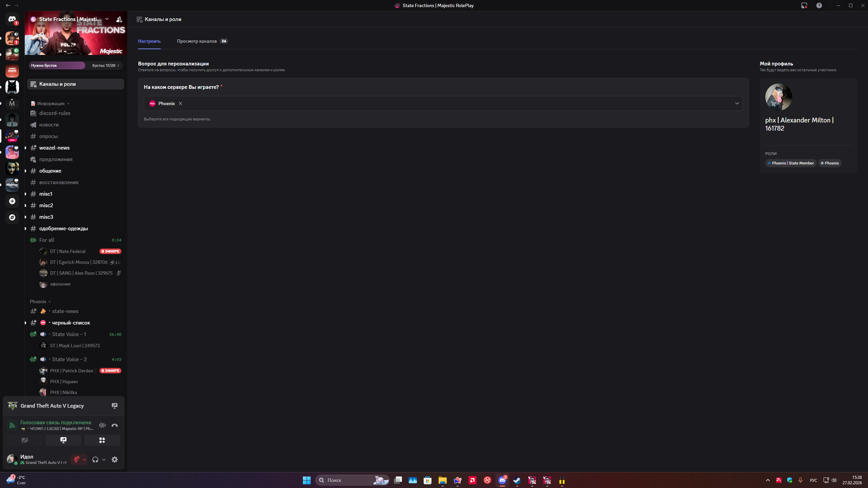The width and height of the screenshot is (868, 488).
Task: Open user settings gear
Action: (115, 460)
